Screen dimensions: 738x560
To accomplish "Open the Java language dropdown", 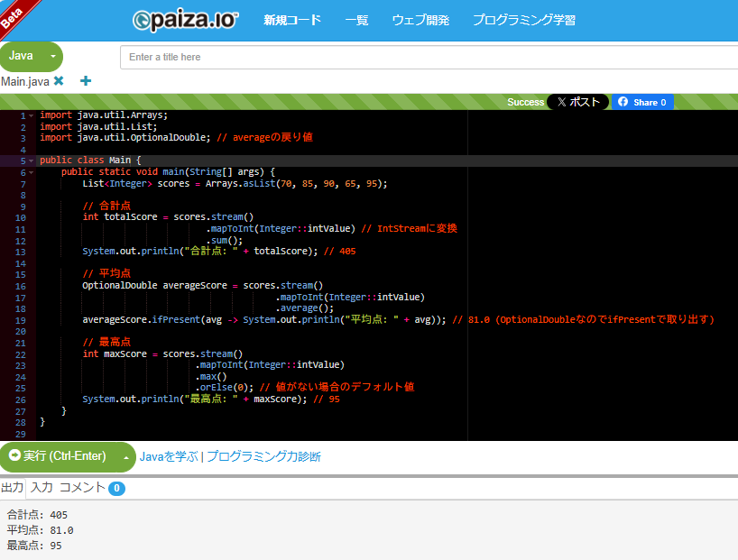I will tap(53, 56).
